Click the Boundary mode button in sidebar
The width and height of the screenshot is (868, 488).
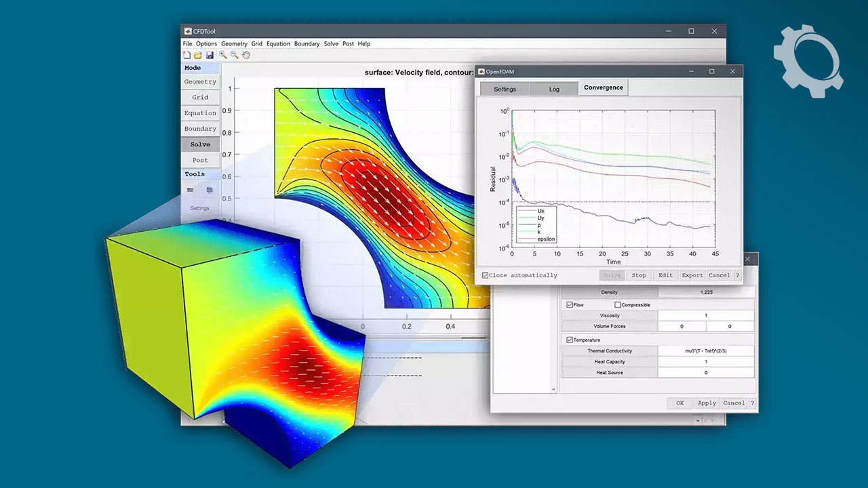point(200,129)
